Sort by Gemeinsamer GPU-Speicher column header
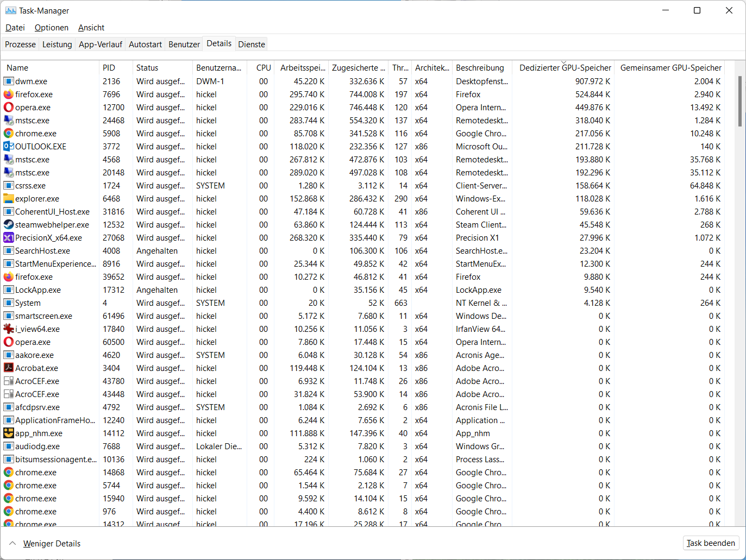Viewport: 746px width, 560px height. 669,68
